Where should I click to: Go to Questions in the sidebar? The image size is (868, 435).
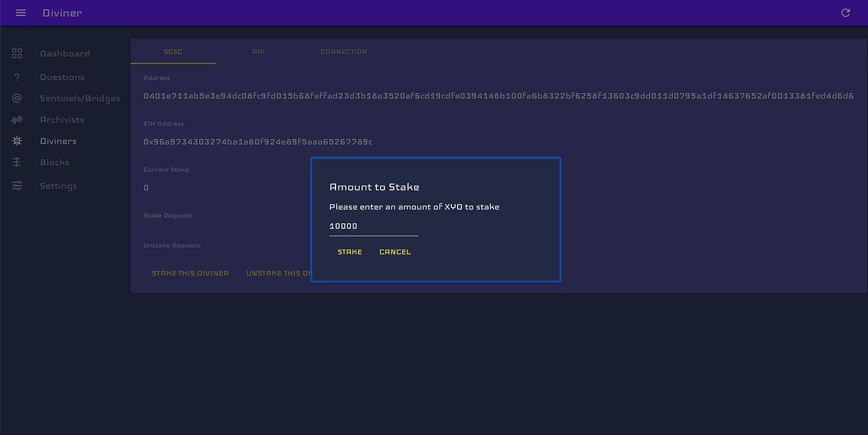(x=62, y=77)
